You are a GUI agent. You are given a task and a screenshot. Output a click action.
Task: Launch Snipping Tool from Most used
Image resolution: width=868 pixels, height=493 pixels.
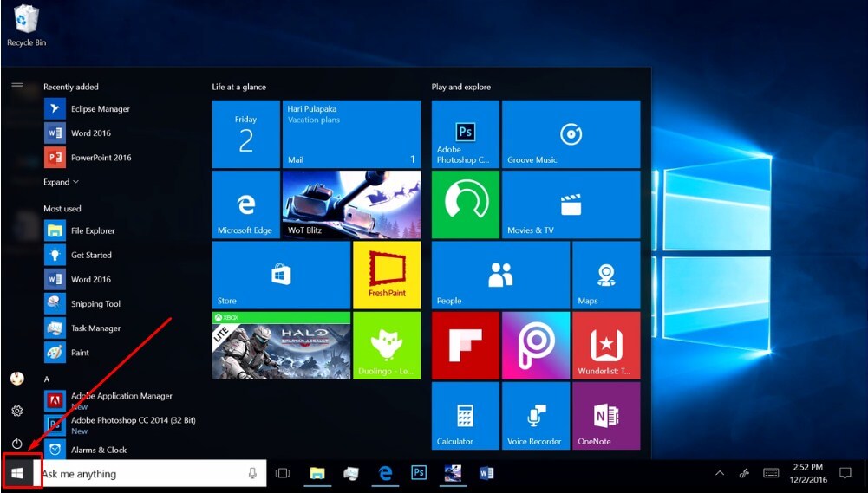click(x=83, y=304)
